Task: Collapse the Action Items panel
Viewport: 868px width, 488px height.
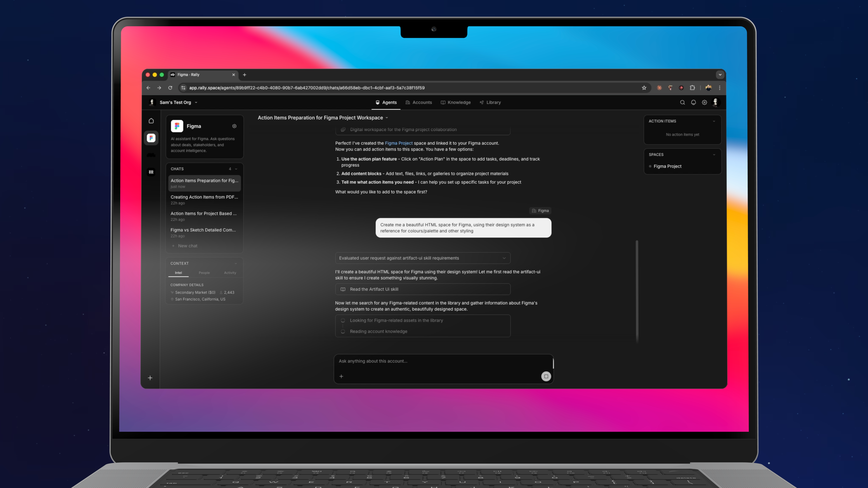Action: (x=714, y=121)
